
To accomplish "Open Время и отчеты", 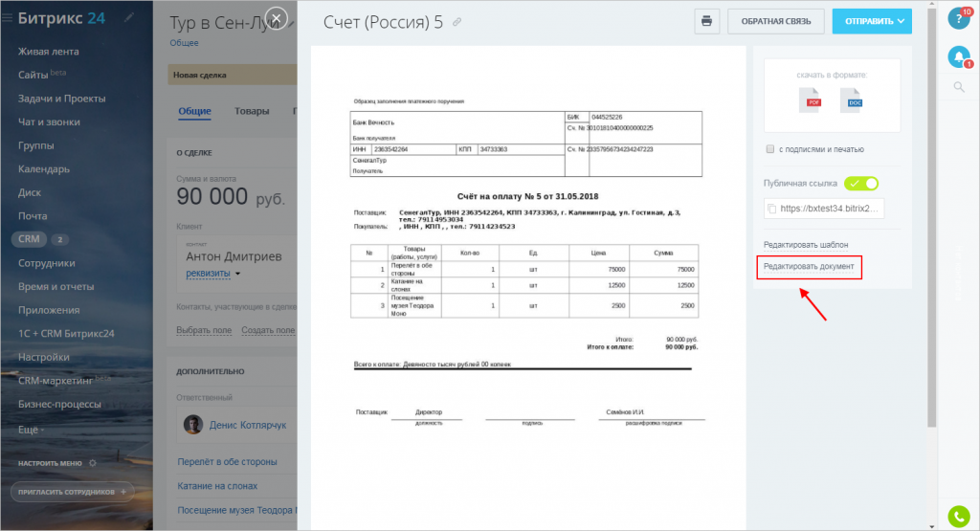I will (56, 286).
